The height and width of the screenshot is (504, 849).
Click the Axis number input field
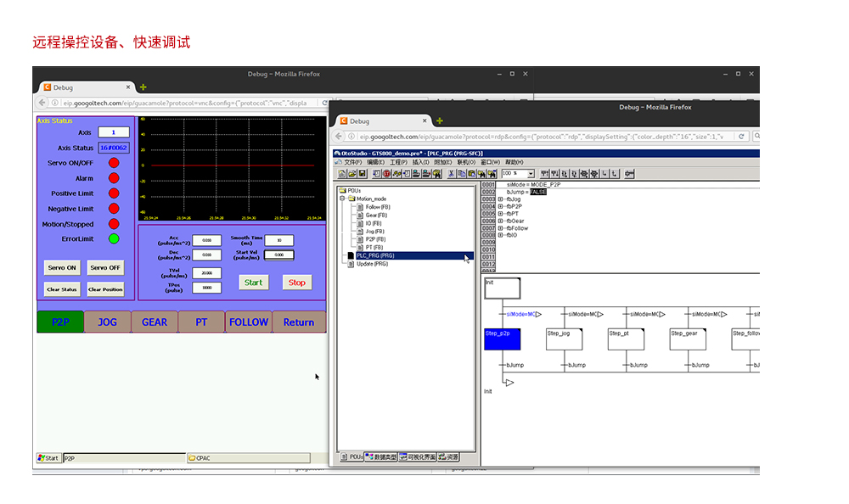[113, 132]
